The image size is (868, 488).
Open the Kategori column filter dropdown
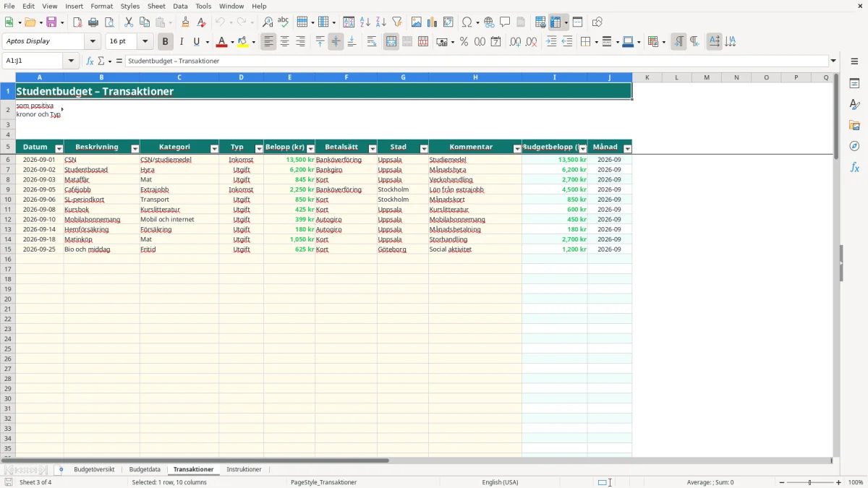[x=214, y=148]
